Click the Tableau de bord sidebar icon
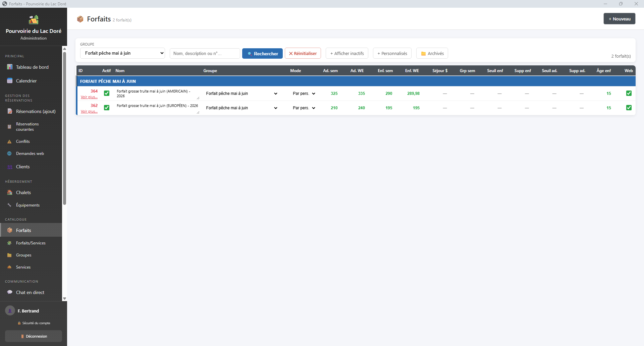 10,67
